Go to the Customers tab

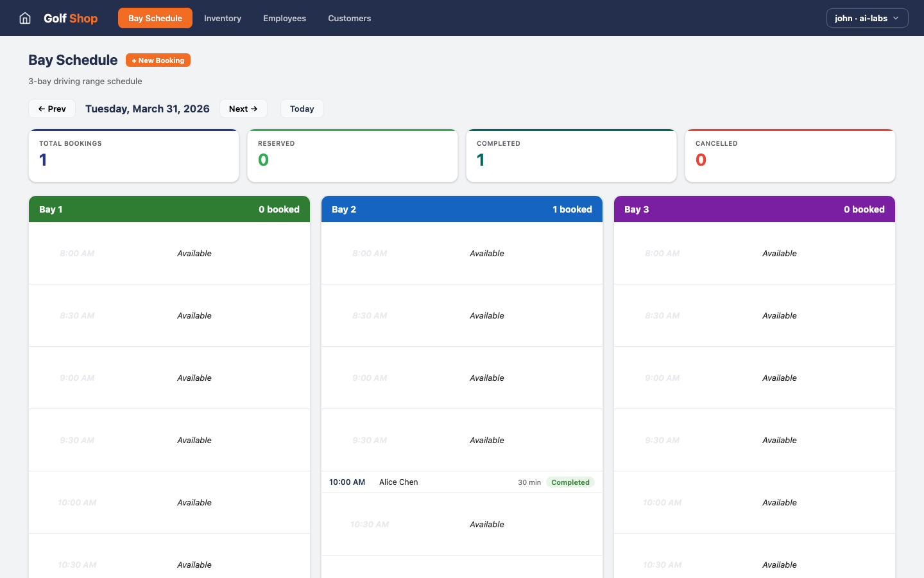[x=349, y=18]
